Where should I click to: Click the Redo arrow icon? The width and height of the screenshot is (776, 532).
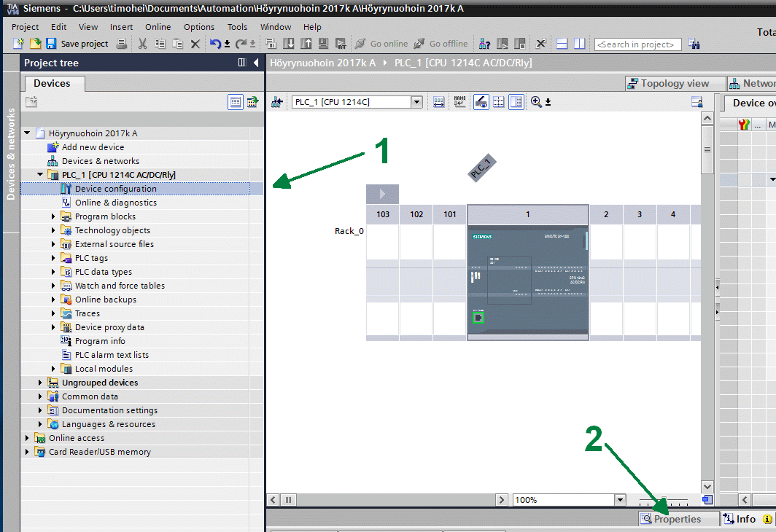tap(241, 44)
